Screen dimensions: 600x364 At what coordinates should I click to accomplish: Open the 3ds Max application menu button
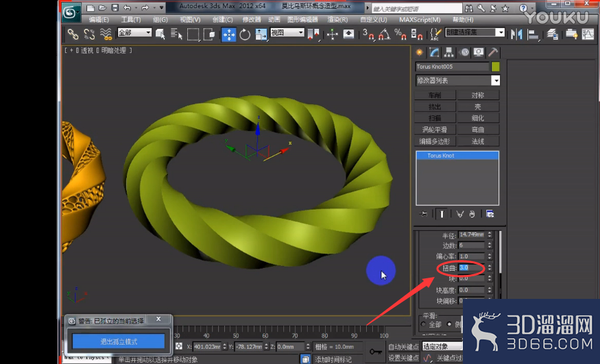coord(71,12)
